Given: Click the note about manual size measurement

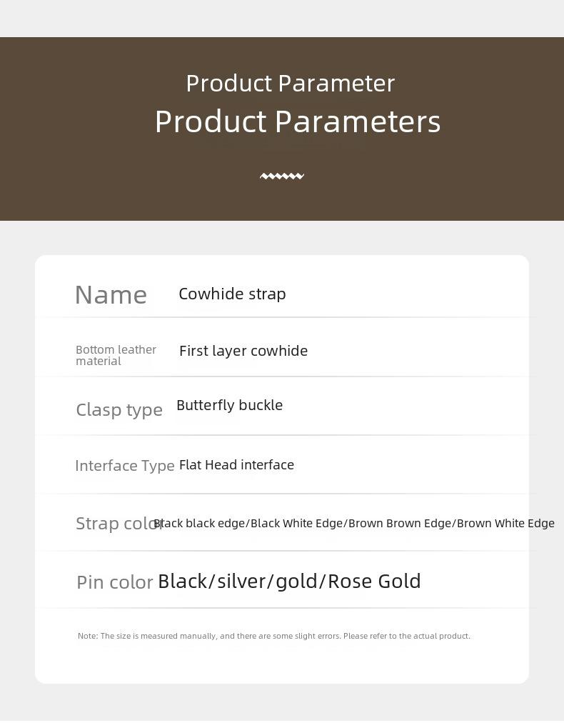Looking at the screenshot, I should point(273,636).
